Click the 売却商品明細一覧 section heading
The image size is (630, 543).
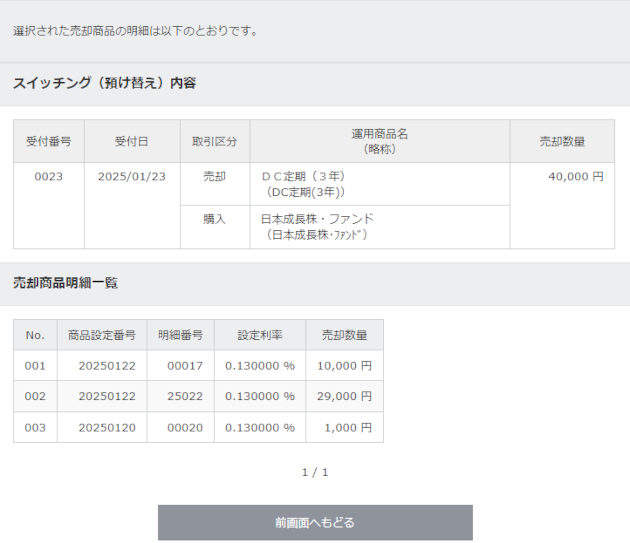tap(65, 283)
